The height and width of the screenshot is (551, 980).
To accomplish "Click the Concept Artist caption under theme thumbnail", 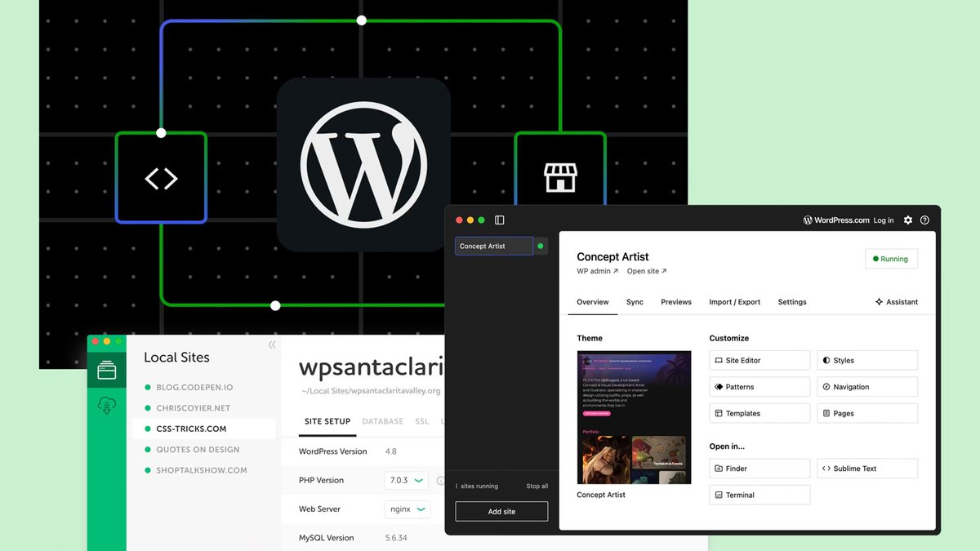I will pyautogui.click(x=601, y=495).
